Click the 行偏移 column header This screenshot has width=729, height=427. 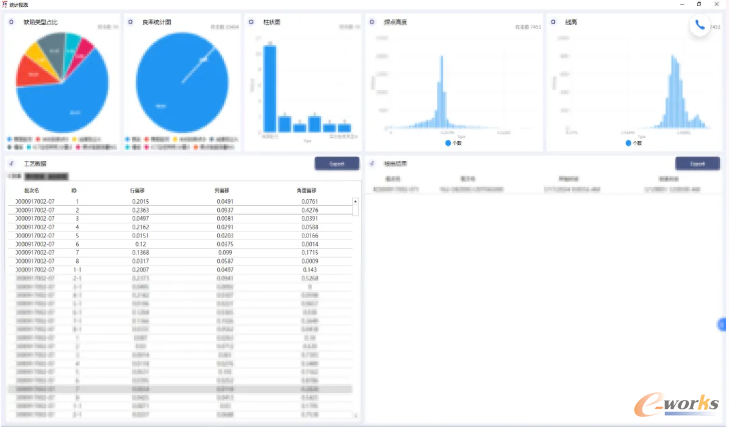137,190
